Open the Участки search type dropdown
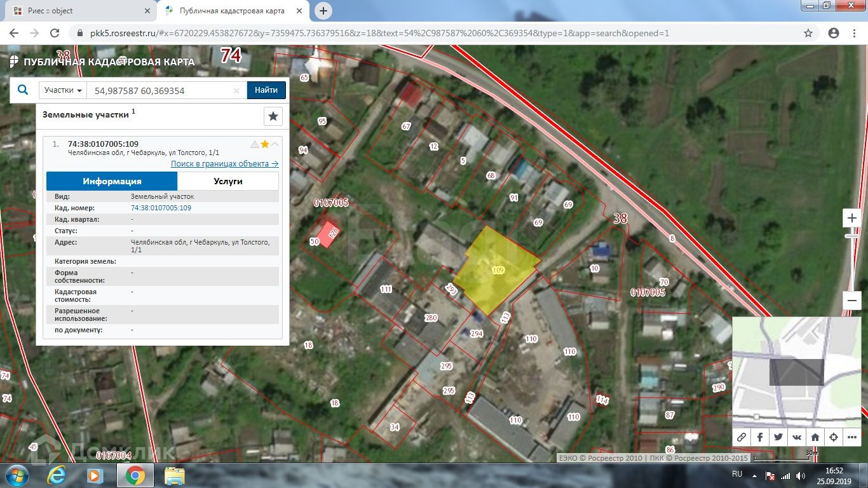This screenshot has width=868, height=488. tap(62, 90)
